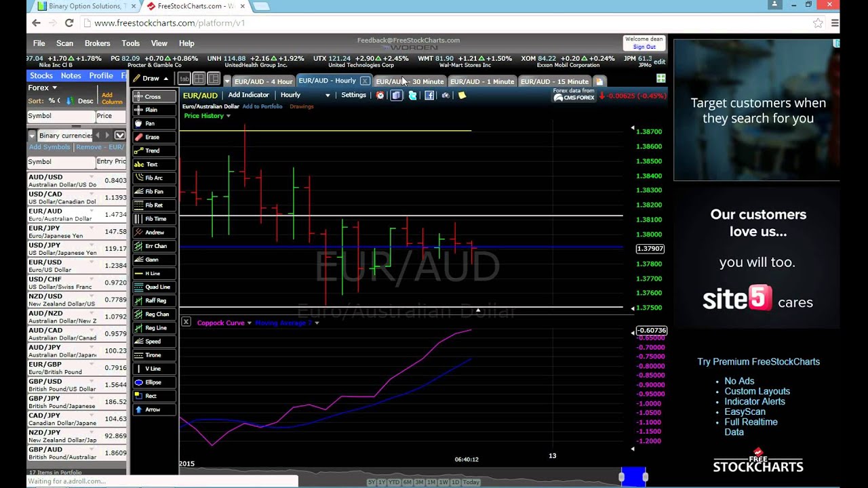Choose the Trend line tool
868x488 pixels.
point(154,150)
